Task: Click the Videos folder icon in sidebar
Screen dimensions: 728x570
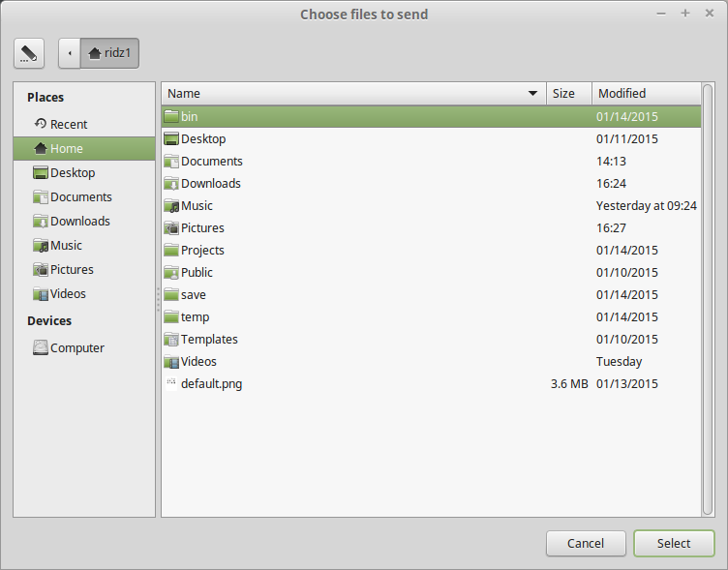Action: click(x=41, y=294)
